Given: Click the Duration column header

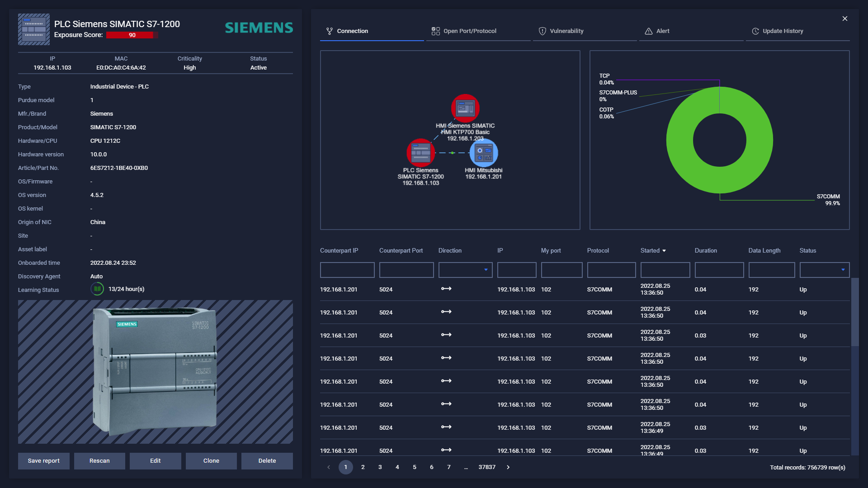Looking at the screenshot, I should [706, 251].
